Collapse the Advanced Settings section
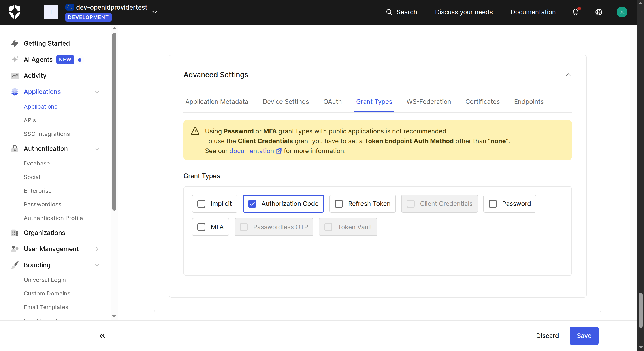The width and height of the screenshot is (644, 351). click(568, 75)
